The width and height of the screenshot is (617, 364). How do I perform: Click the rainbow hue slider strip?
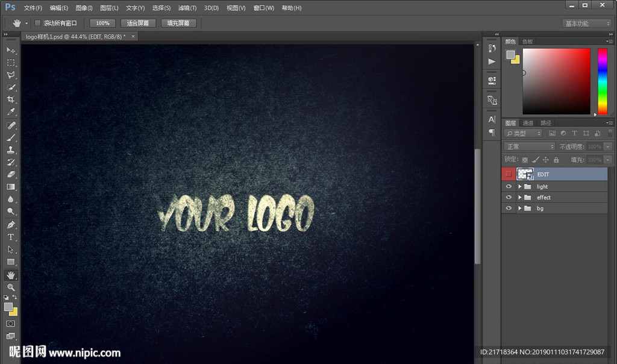pyautogui.click(x=602, y=81)
